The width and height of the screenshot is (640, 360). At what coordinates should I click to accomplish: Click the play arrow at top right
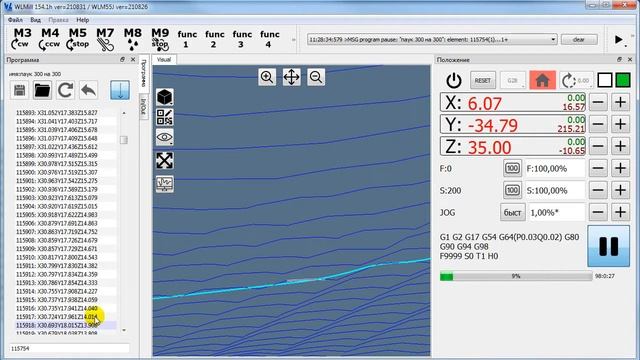point(618,40)
